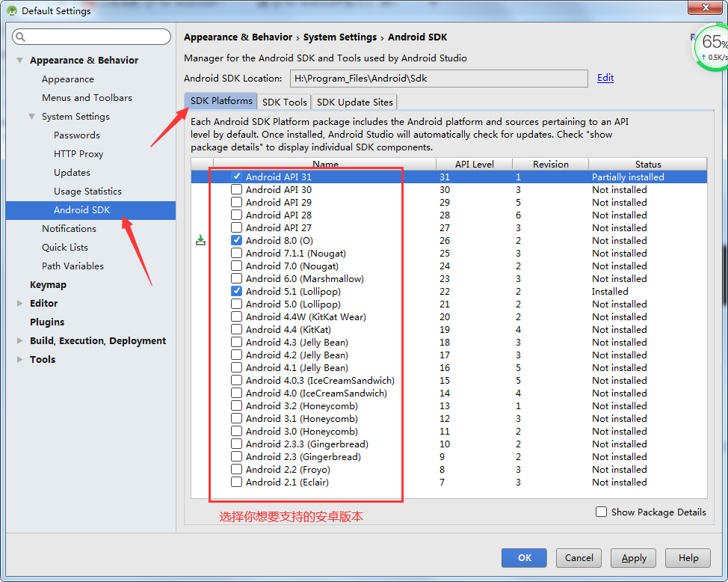Check the Android 2.1 (Eclair) checkbox

[x=236, y=482]
